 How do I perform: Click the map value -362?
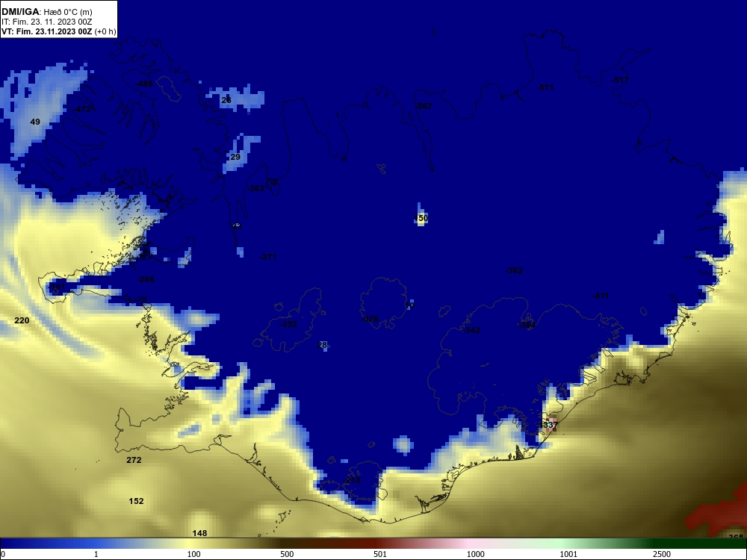point(514,270)
